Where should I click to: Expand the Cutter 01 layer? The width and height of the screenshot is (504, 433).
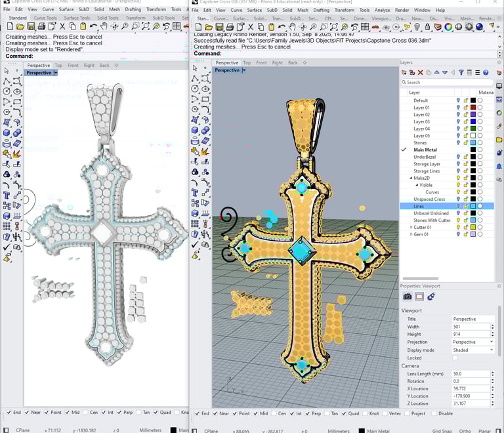pos(411,227)
